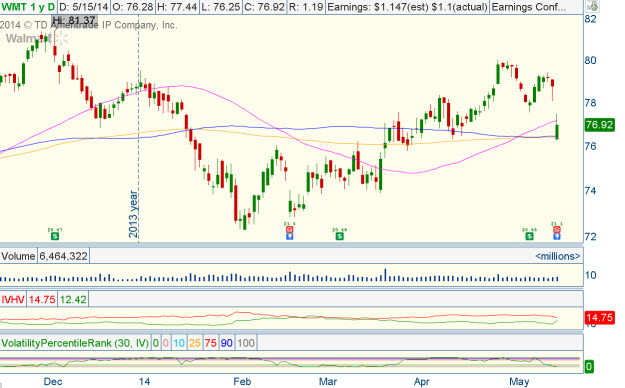Click the May label on the time axis

coord(519,382)
